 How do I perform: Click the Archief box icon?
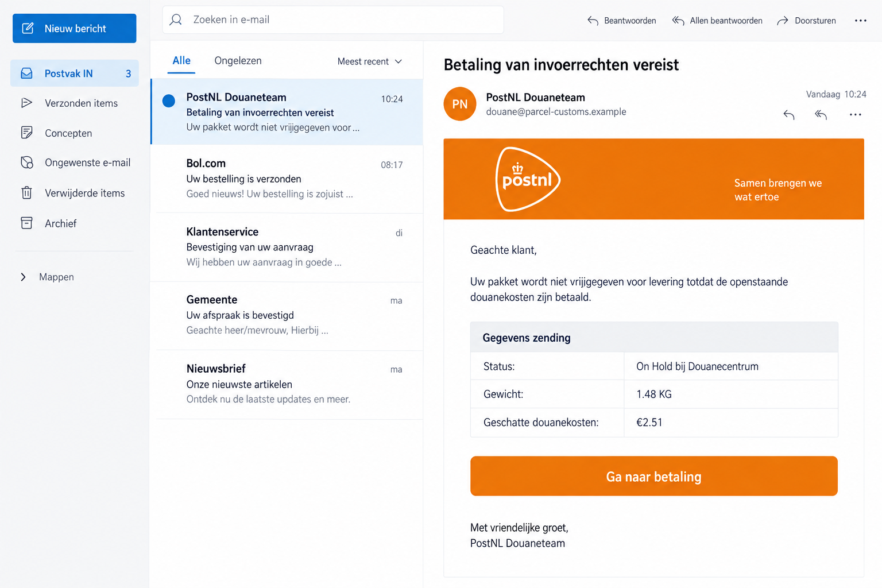[x=26, y=223]
